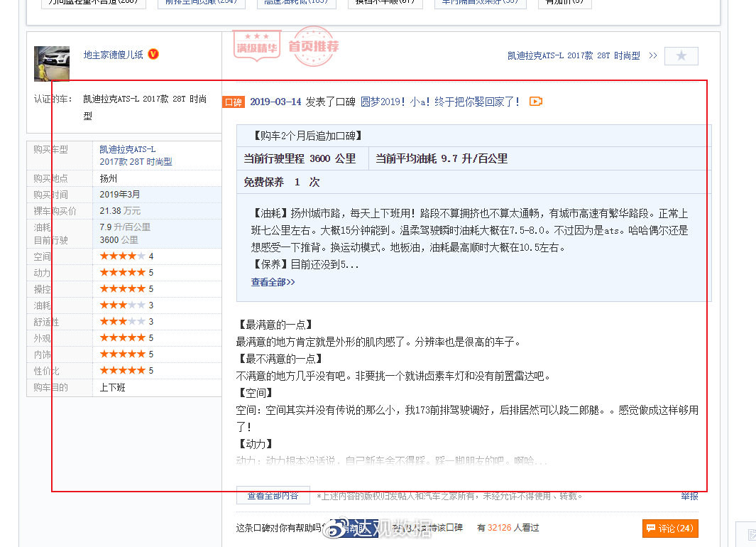The height and width of the screenshot is (547, 756).
Task: Click the 外观 five-star rating
Action: [x=122, y=337]
